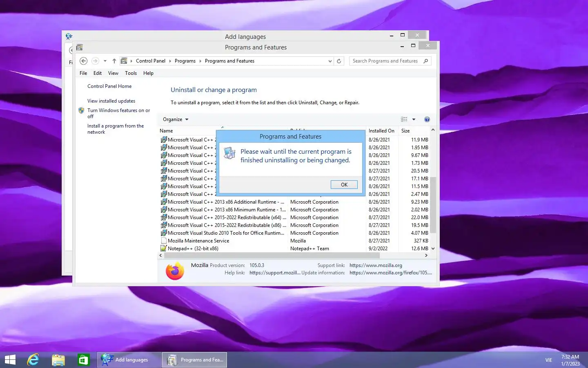Expand the breadcrumb chevron after Programs
This screenshot has width=588, height=368.
(x=200, y=61)
